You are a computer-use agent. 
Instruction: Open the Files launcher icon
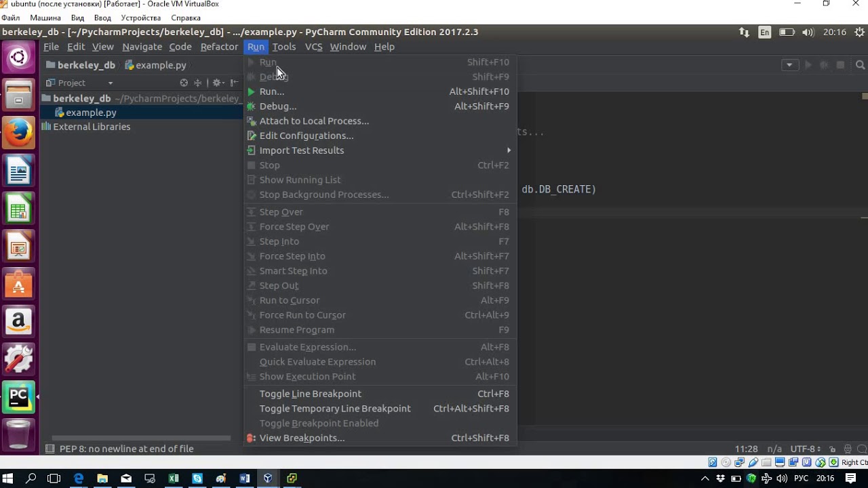point(18,95)
